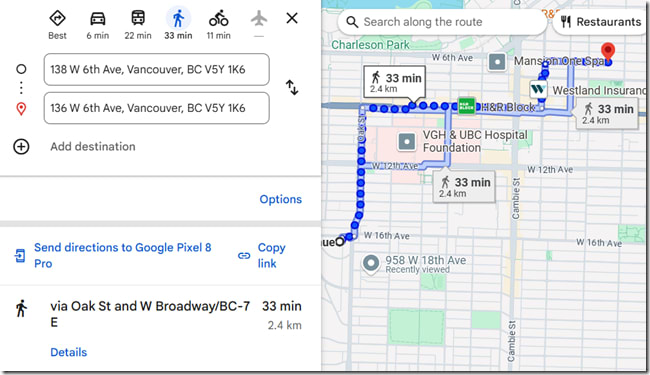Screen dimensions: 650x375
Task: Open Details for Oak St route
Action: [69, 352]
